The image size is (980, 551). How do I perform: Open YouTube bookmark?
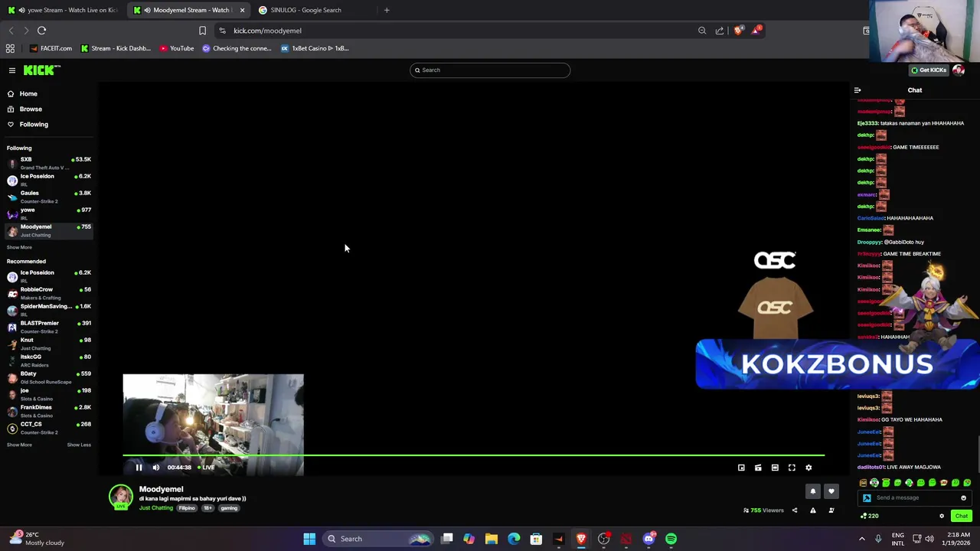[176, 48]
